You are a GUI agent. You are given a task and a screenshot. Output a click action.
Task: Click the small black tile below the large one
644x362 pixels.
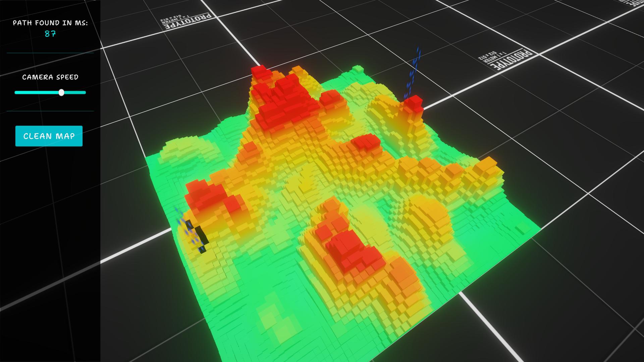[202, 249]
